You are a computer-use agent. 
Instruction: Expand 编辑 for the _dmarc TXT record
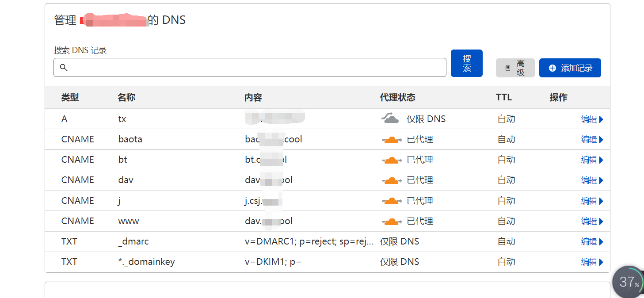click(x=592, y=242)
